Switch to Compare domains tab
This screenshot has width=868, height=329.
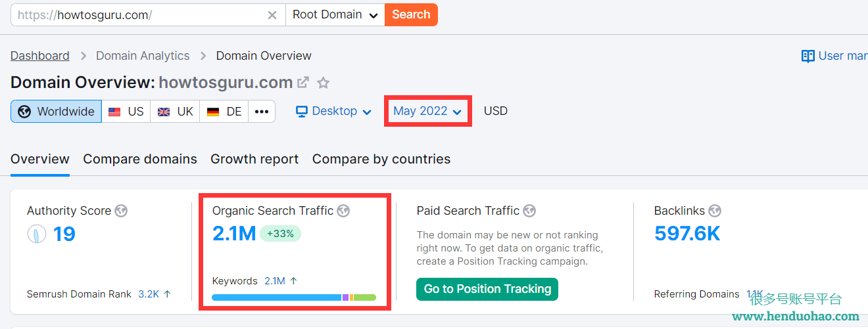pyautogui.click(x=140, y=159)
